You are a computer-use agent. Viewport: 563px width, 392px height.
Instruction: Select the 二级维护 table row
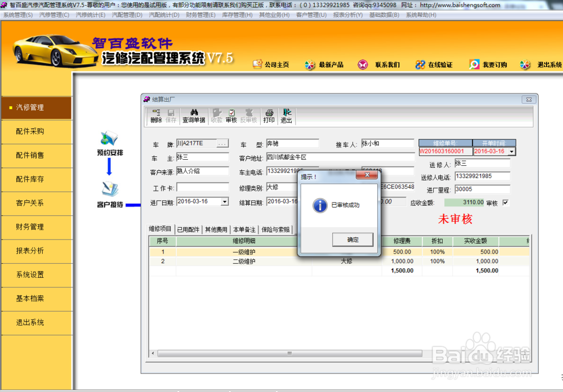(x=339, y=261)
